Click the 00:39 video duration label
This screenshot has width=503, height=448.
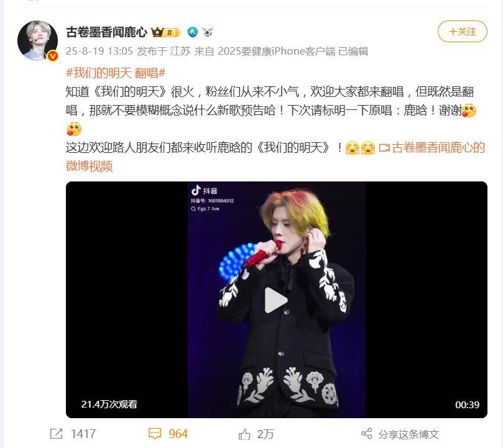click(467, 405)
